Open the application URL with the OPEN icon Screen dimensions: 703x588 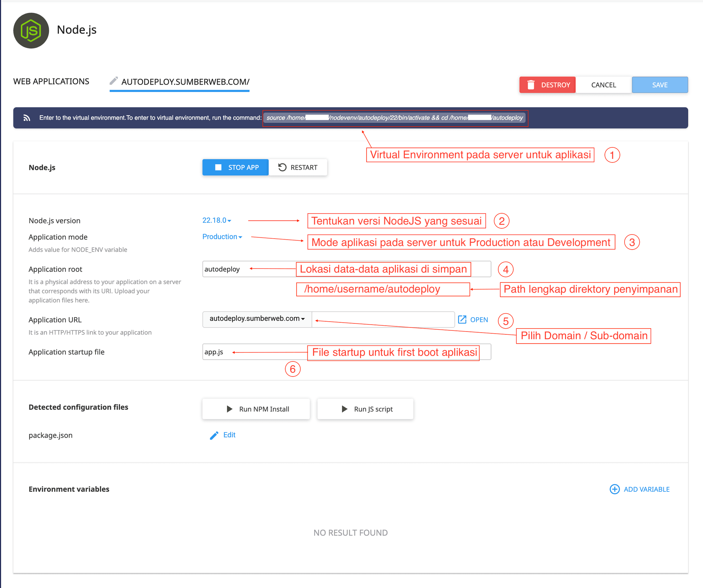point(478,319)
